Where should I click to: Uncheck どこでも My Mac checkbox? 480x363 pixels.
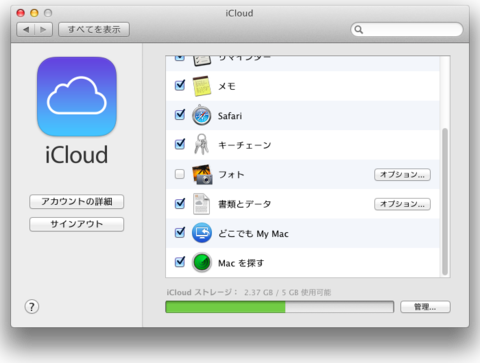coord(180,232)
